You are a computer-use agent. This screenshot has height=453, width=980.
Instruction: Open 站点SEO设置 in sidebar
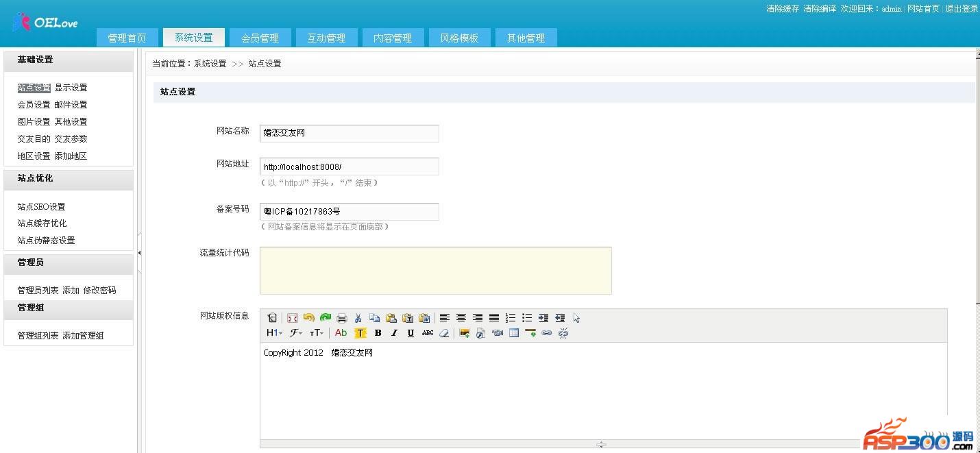[x=42, y=207]
